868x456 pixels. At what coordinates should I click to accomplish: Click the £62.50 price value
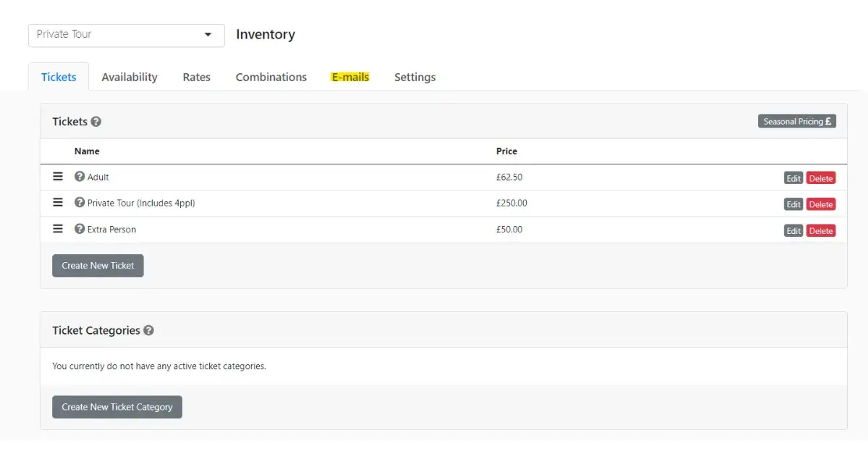[509, 177]
